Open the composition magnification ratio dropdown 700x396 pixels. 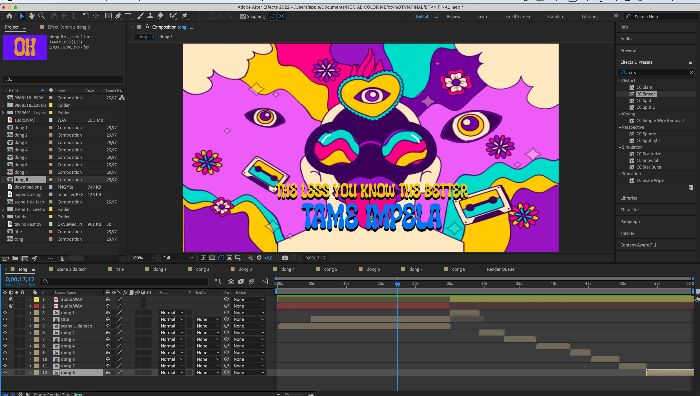pyautogui.click(x=143, y=258)
